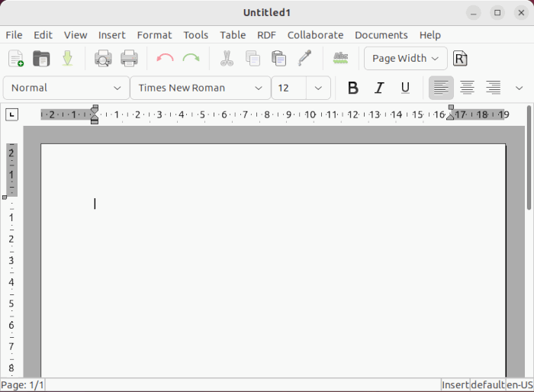The height and width of the screenshot is (392, 534).
Task: Open the RDF menu
Action: (x=266, y=35)
